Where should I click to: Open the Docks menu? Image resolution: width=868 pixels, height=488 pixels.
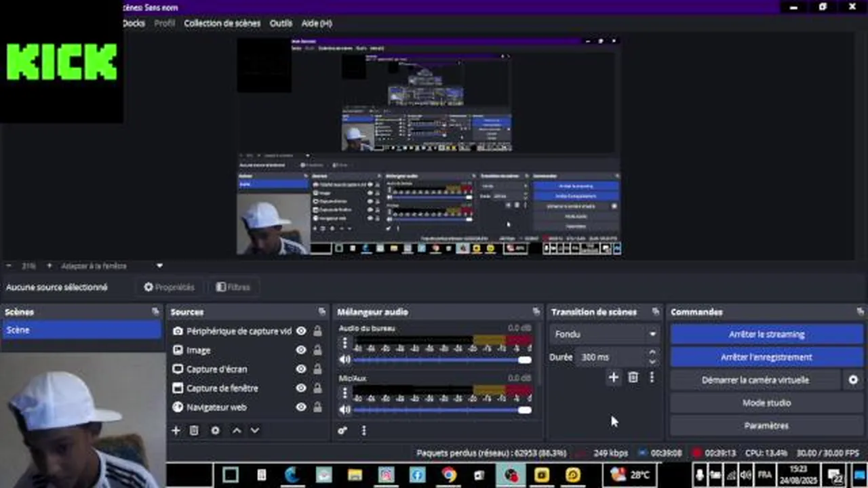tap(134, 23)
